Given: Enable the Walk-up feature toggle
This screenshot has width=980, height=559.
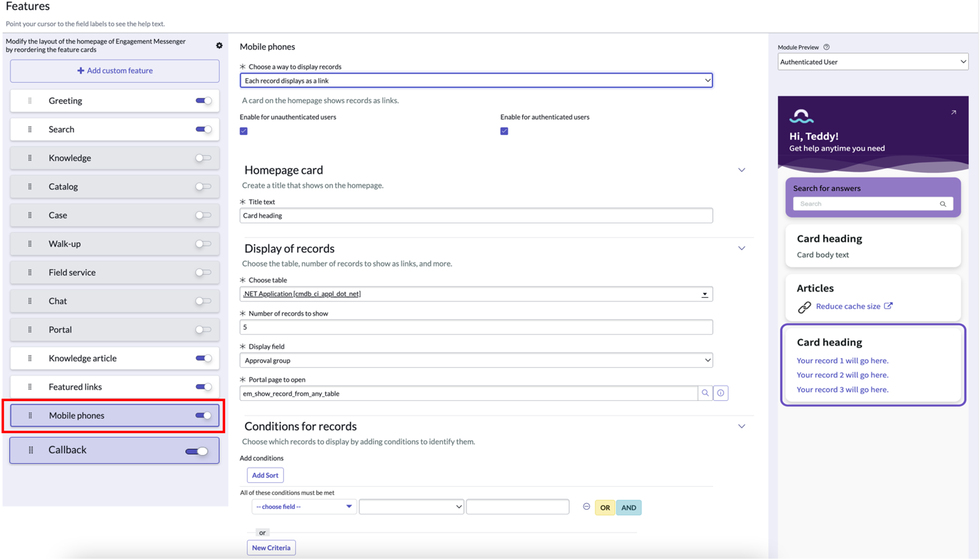Looking at the screenshot, I should [x=204, y=244].
